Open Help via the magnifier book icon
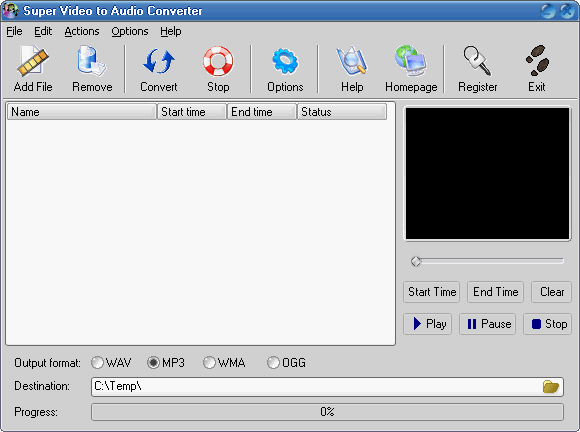This screenshot has height=432, width=580. tap(352, 61)
